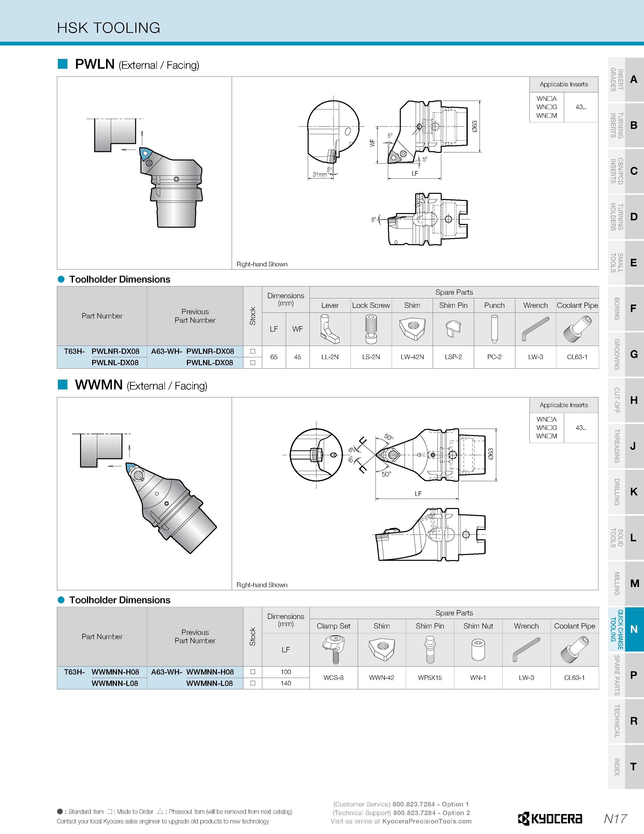The height and width of the screenshot is (834, 644).
Task: Click the WWMN Shim Pin image
Action: (430, 650)
